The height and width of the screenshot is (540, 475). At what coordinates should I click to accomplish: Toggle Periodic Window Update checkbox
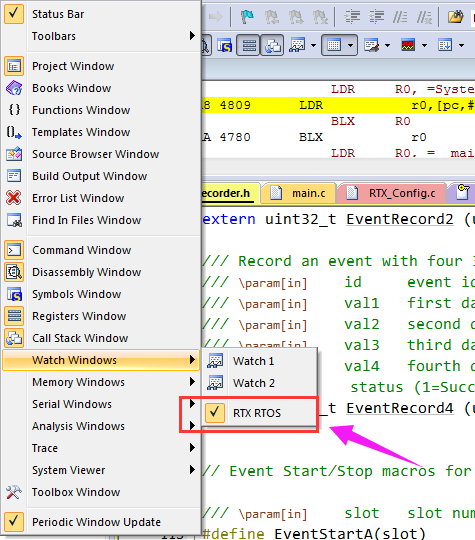click(x=101, y=522)
